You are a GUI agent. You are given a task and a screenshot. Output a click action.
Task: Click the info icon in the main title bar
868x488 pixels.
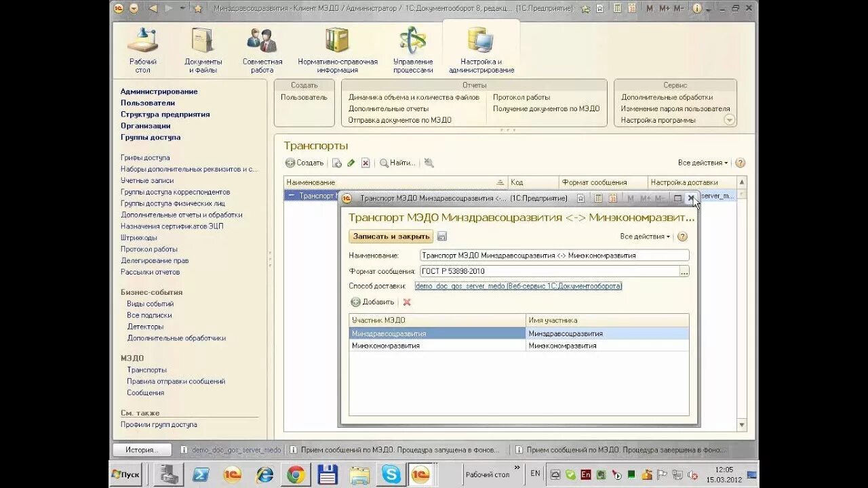pos(696,8)
